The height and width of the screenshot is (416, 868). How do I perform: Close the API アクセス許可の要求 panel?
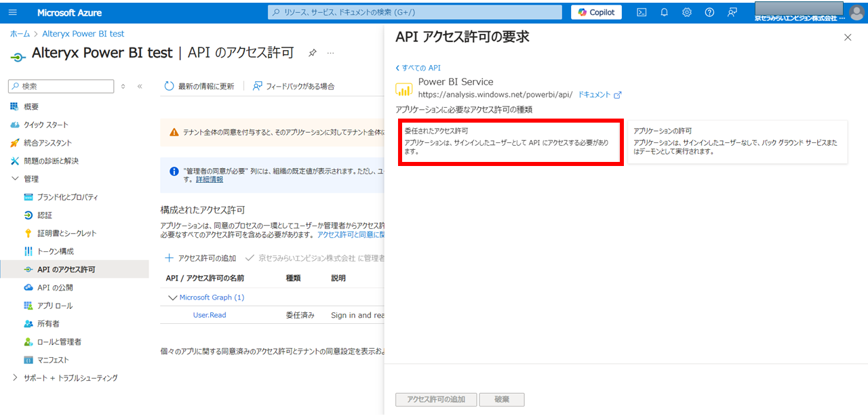point(848,38)
